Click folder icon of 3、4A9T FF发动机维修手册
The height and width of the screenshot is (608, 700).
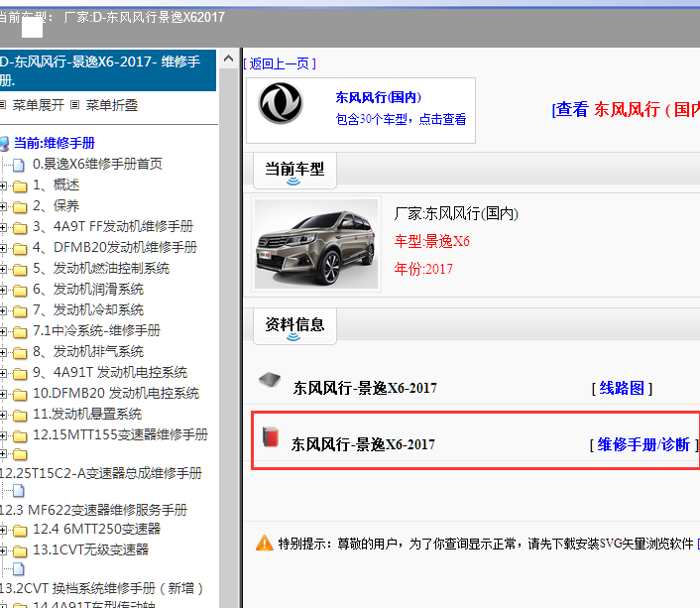(20, 228)
